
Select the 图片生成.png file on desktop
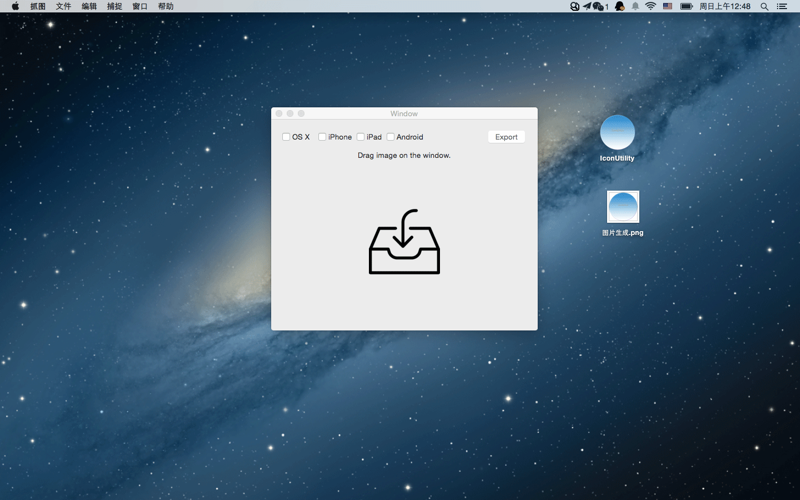622,208
